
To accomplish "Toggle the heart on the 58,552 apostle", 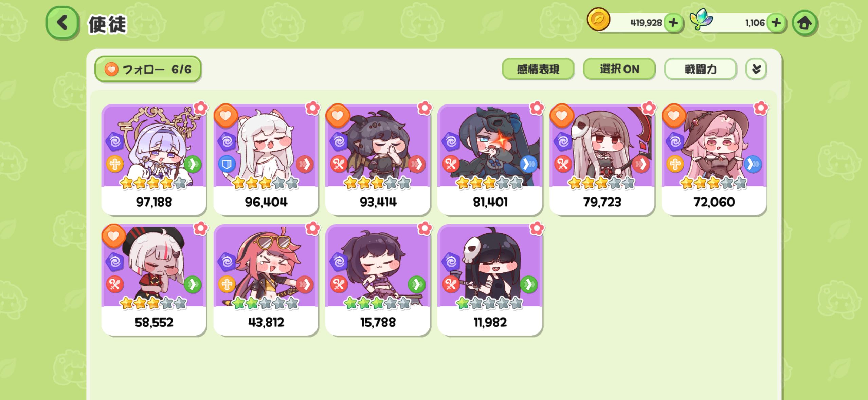I will 113,235.
